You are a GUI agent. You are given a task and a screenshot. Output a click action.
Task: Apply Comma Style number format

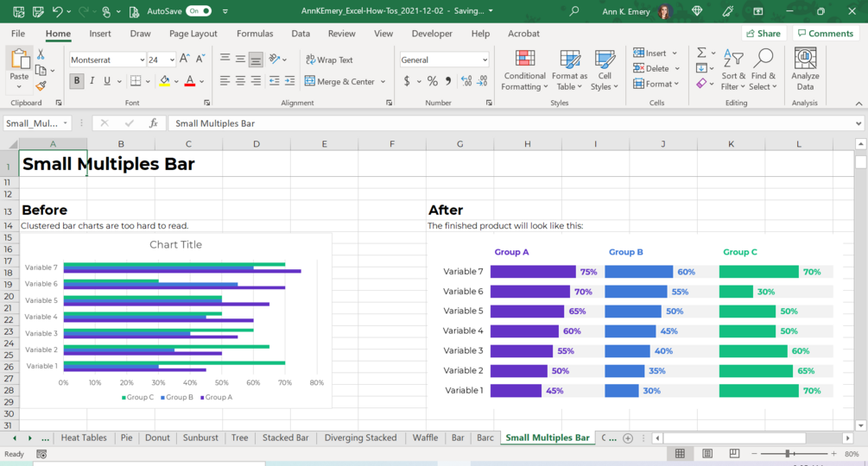[448, 81]
